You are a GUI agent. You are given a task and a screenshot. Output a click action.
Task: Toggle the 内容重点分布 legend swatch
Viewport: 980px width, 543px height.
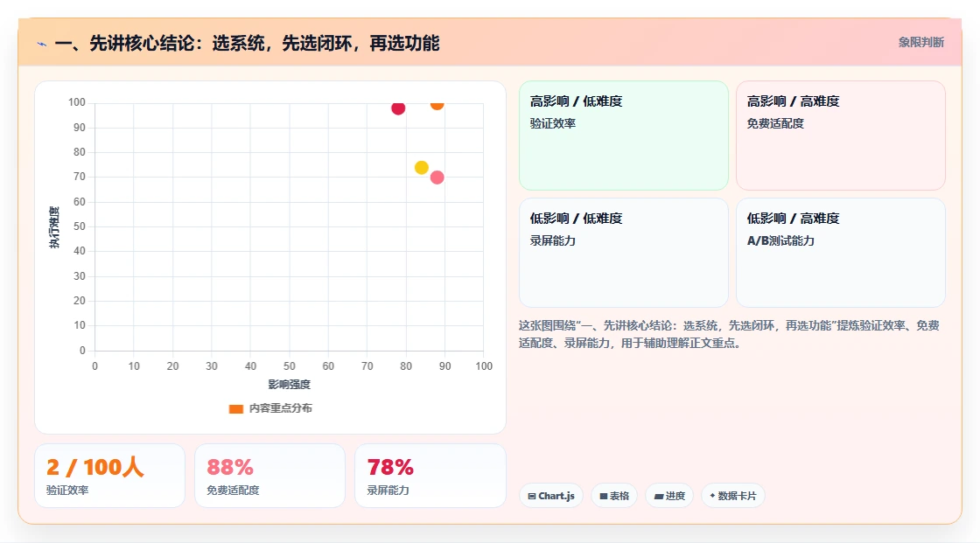click(235, 408)
